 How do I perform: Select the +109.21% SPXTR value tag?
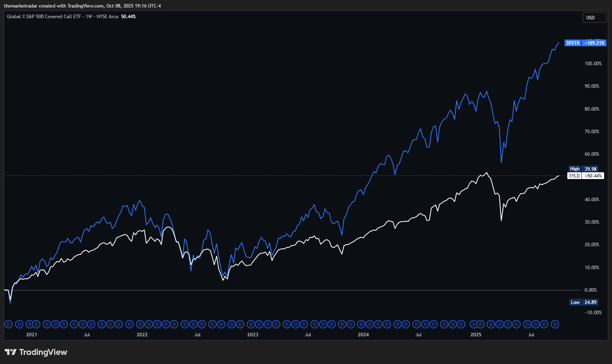coord(594,43)
